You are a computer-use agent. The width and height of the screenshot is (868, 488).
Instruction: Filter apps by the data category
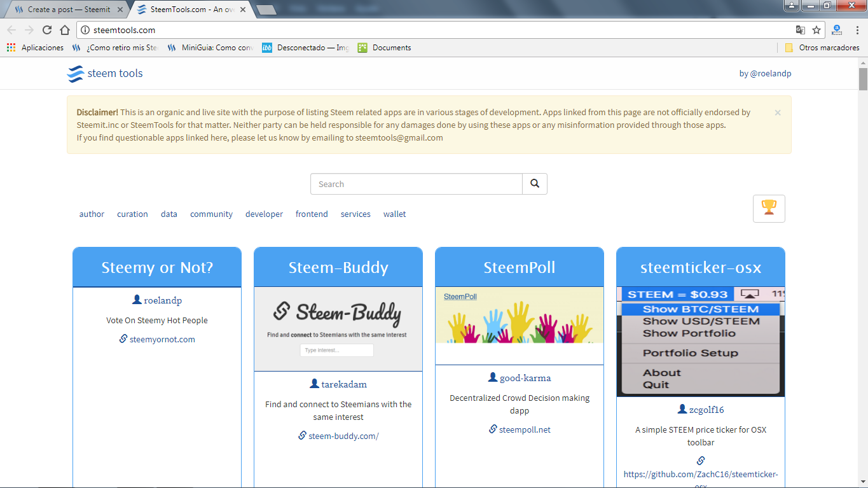tap(169, 214)
